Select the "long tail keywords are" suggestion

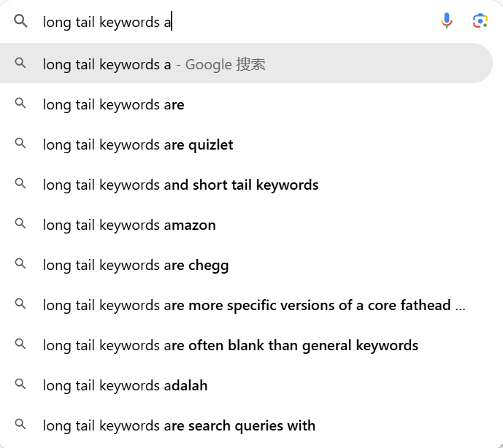[x=113, y=105]
